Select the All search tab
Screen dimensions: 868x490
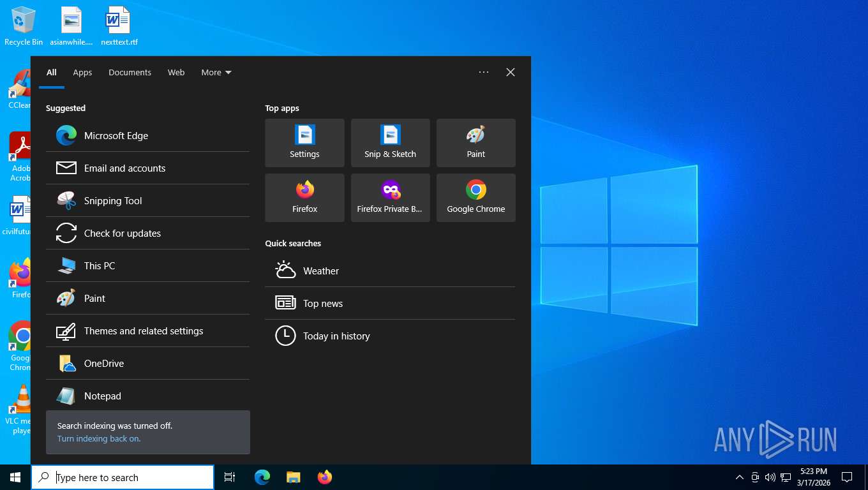coord(52,72)
